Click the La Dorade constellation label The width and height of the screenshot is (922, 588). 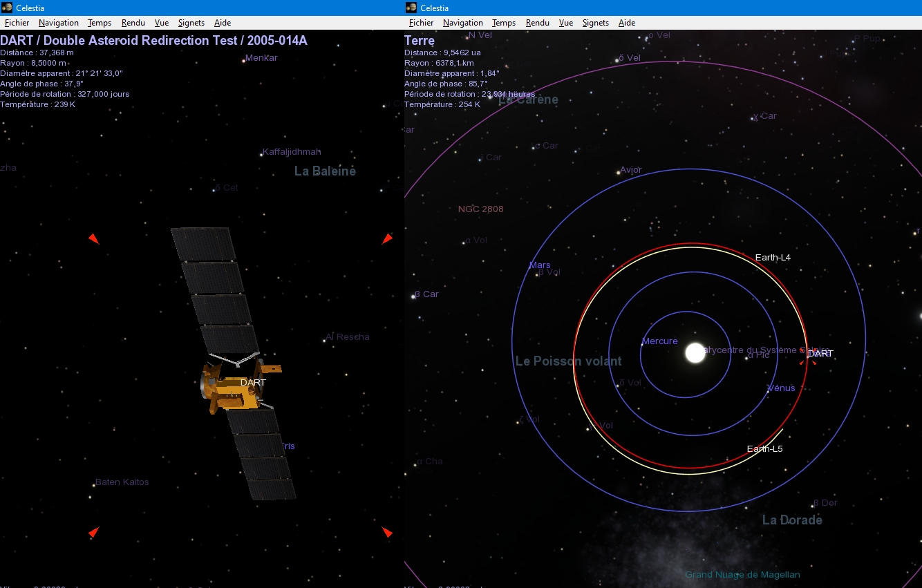coord(792,520)
